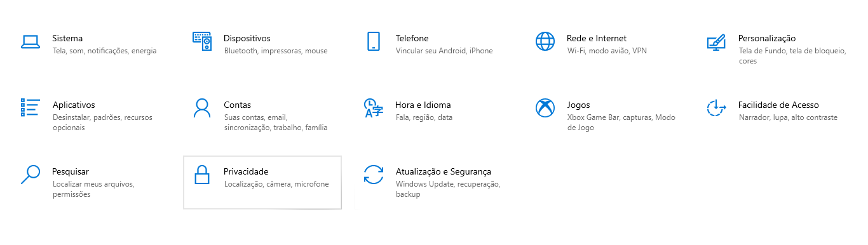Choose the Facilidade de Acesso heading
The height and width of the screenshot is (245, 868).
(778, 105)
